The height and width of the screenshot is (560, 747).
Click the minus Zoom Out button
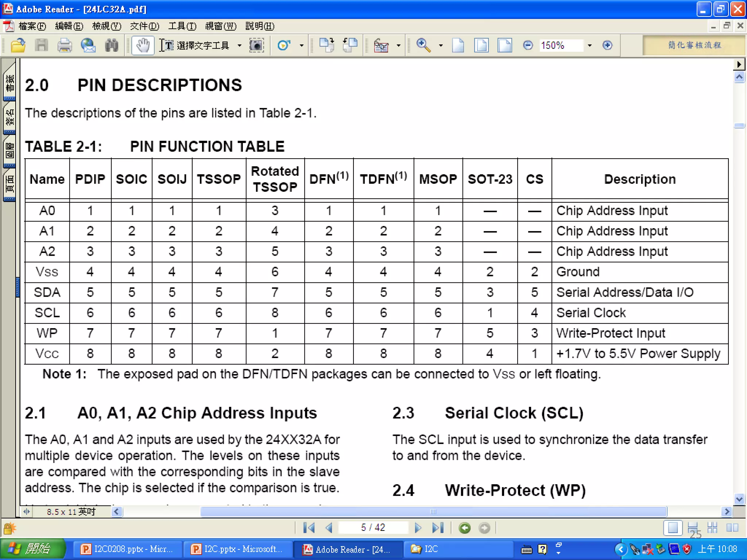(x=528, y=45)
